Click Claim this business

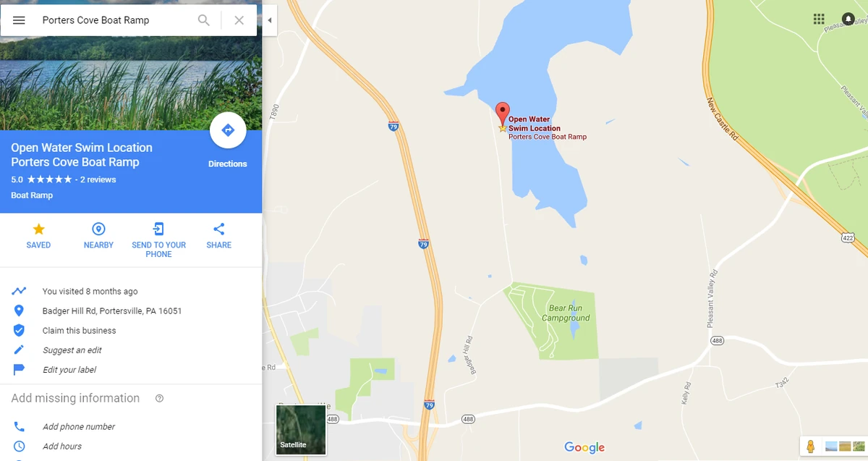tap(79, 331)
